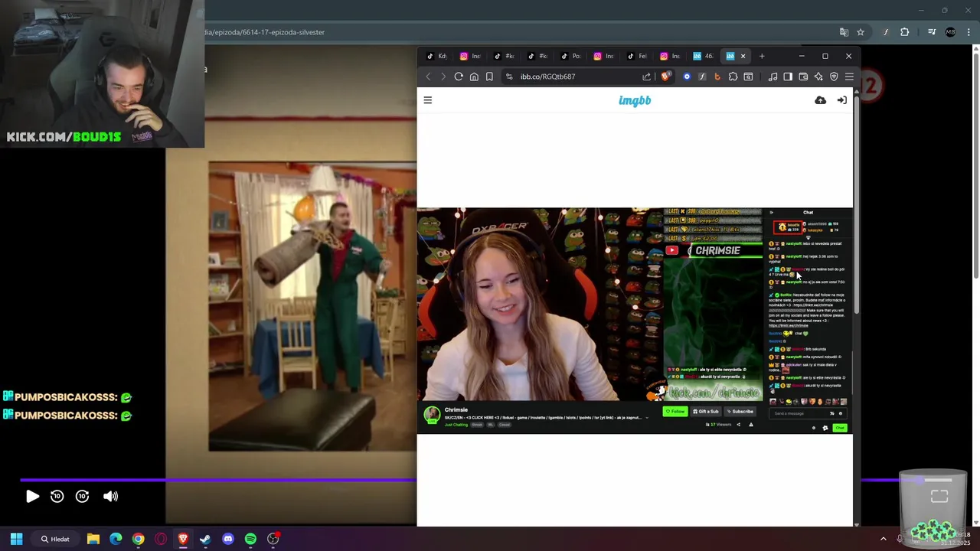The height and width of the screenshot is (551, 980).
Task: Open share icon in Brave address bar
Action: pos(647,77)
